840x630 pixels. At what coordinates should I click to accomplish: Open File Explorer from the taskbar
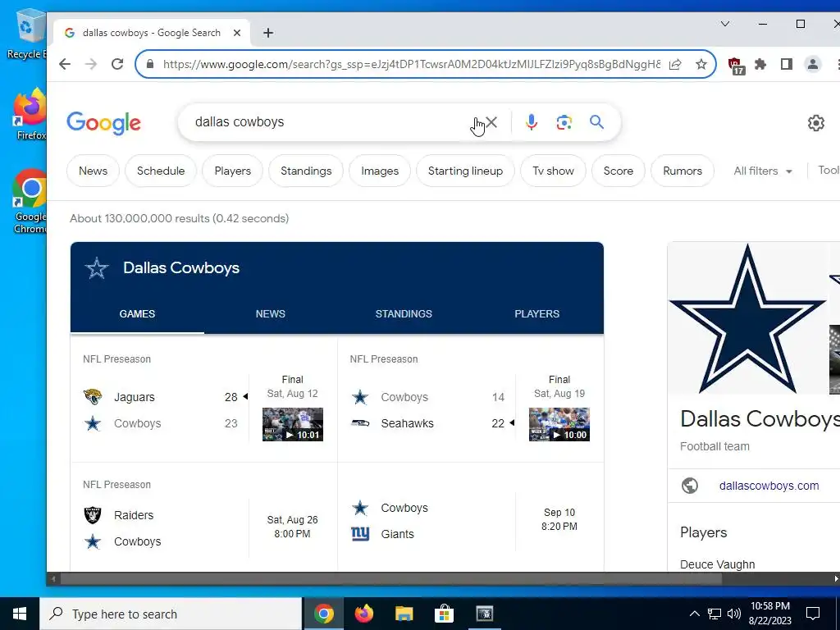(x=404, y=614)
